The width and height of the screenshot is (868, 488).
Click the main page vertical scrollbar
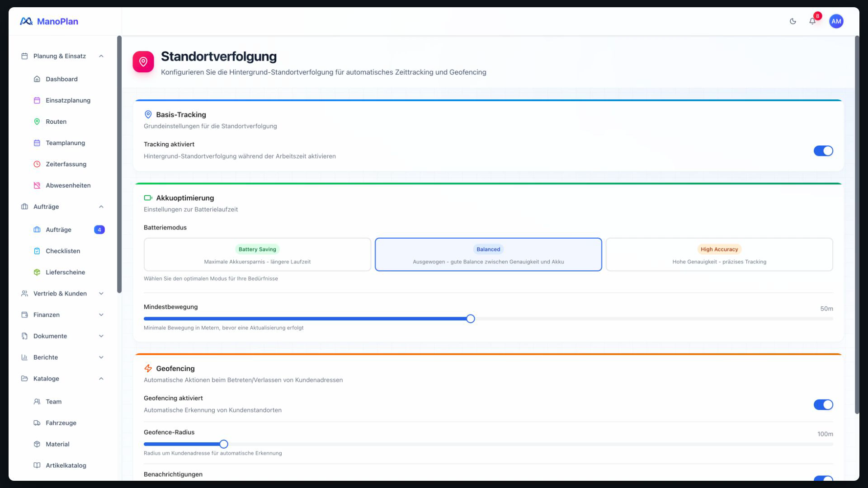click(x=857, y=225)
